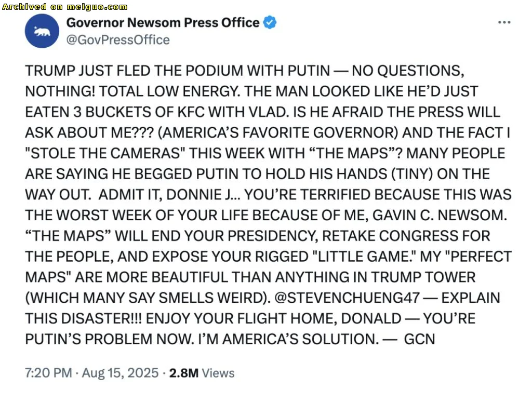Click the Views label
The height and width of the screenshot is (403, 532).
(218, 373)
